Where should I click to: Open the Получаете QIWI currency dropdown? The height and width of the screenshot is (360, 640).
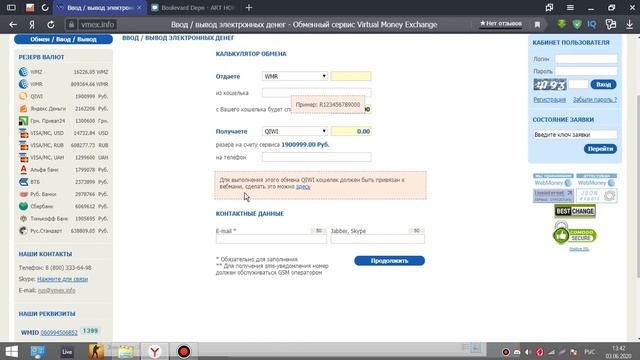[295, 131]
